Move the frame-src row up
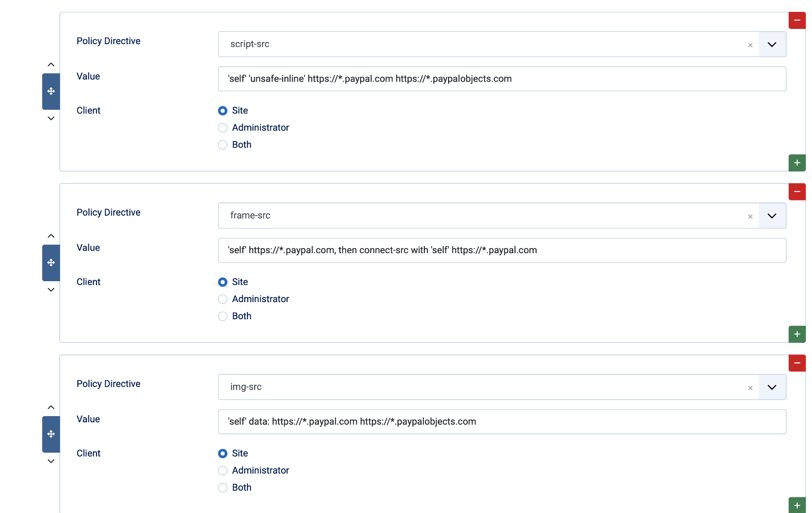This screenshot has height=513, width=812. pyautogui.click(x=51, y=236)
